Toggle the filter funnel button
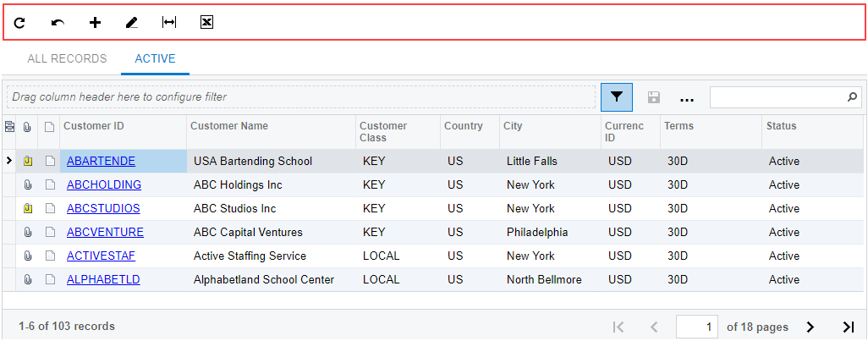Image resolution: width=868 pixels, height=341 pixels. (x=617, y=97)
